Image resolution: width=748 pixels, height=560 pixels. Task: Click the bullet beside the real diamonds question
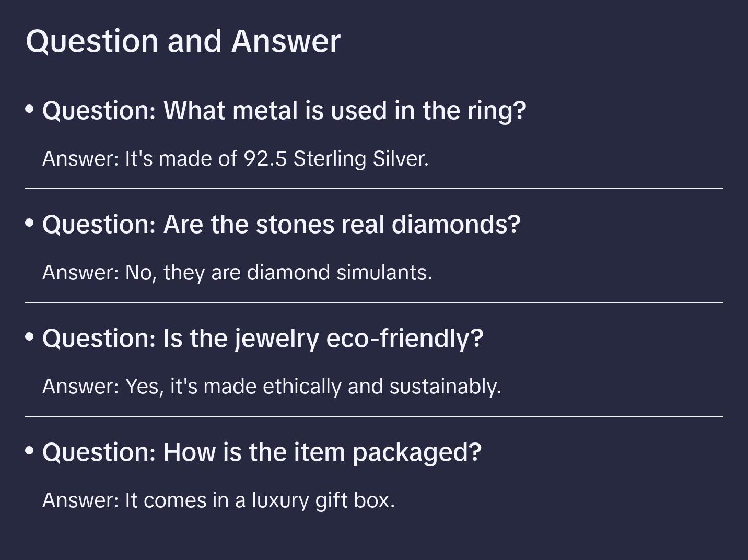pyautogui.click(x=30, y=223)
